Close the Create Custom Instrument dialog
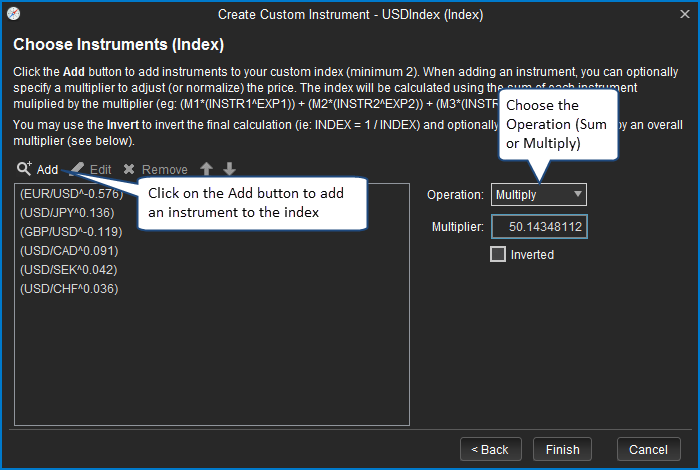Screen dimensions: 700x470 (685, 14)
